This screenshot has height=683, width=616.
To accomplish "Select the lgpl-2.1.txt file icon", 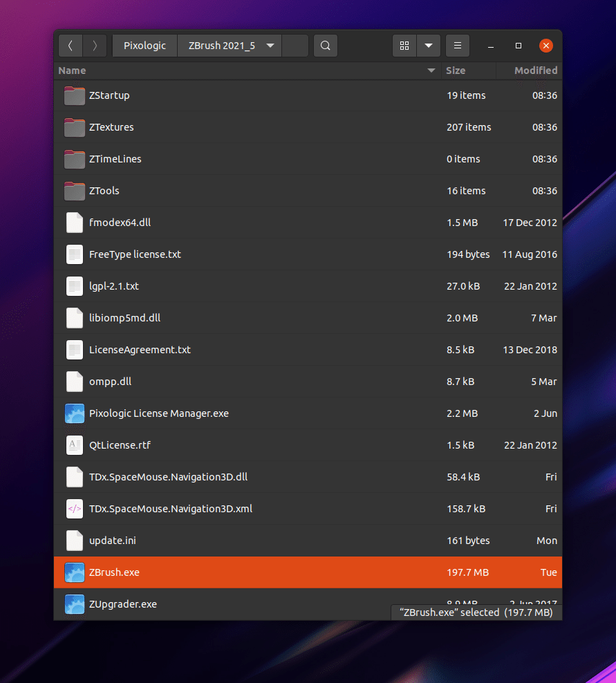I will point(75,286).
